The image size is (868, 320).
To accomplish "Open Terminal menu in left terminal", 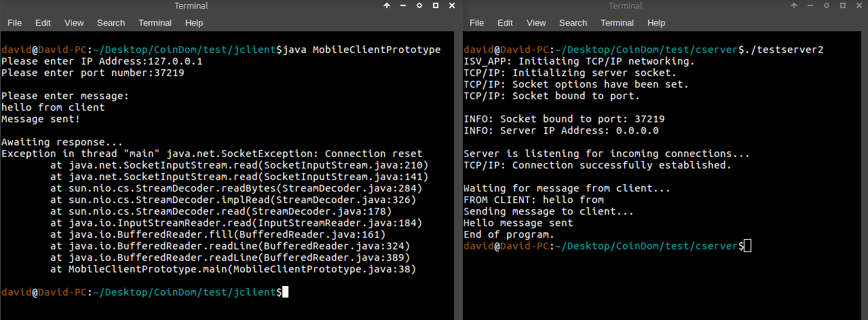I will point(155,22).
